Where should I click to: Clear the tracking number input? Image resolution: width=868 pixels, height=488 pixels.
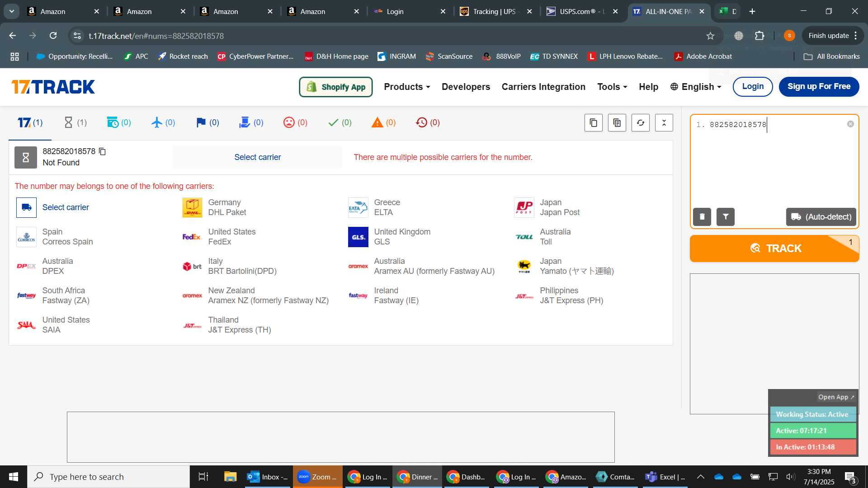[x=850, y=124]
